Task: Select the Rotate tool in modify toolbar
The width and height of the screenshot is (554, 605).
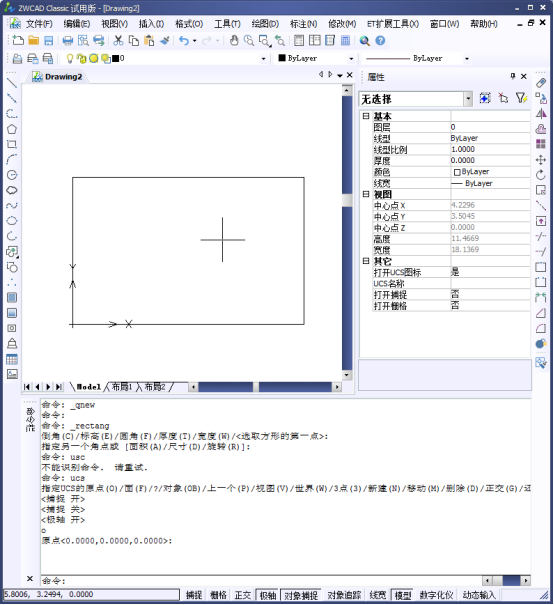Action: pos(541,175)
